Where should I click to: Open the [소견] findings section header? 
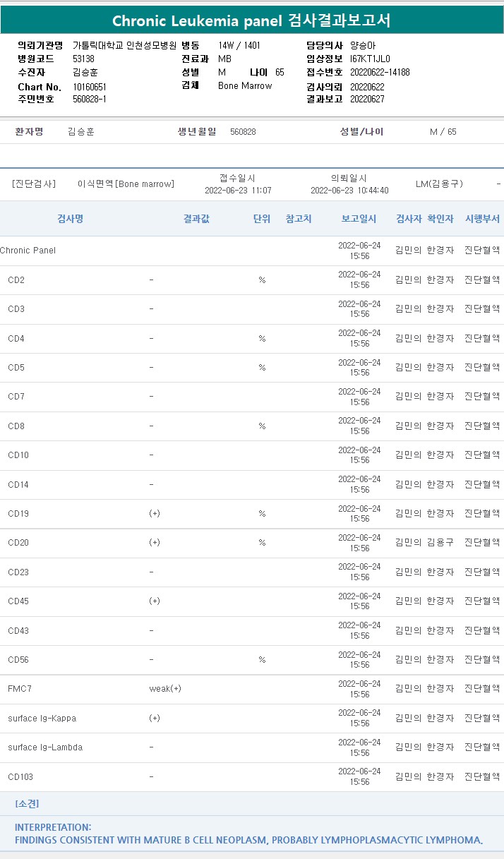coord(27,804)
